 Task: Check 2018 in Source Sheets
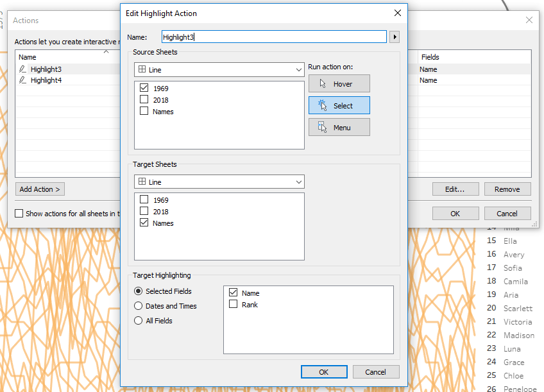click(144, 100)
